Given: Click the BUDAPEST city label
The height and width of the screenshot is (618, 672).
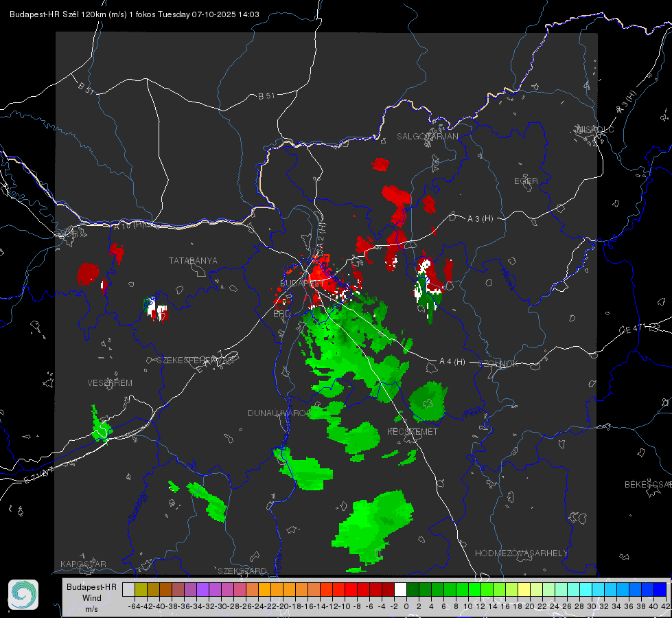Looking at the screenshot, I should pos(302,284).
